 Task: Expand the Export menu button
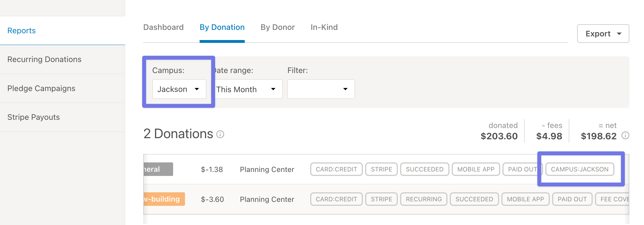click(x=603, y=34)
